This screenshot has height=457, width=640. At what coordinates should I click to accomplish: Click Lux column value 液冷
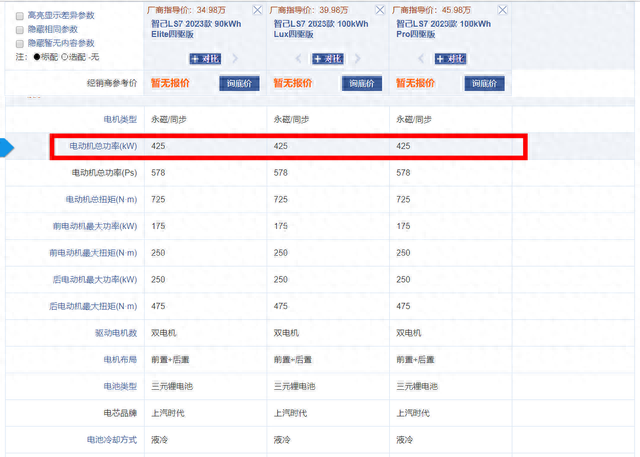pyautogui.click(x=282, y=440)
